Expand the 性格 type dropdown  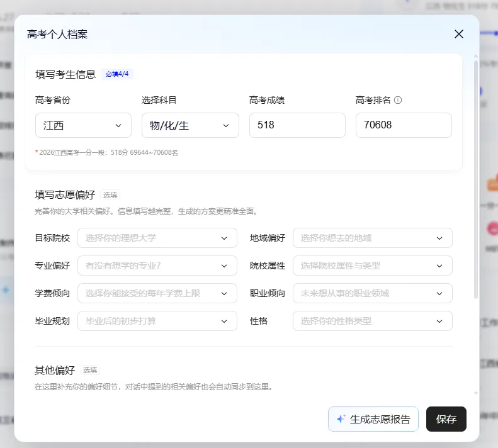373,321
